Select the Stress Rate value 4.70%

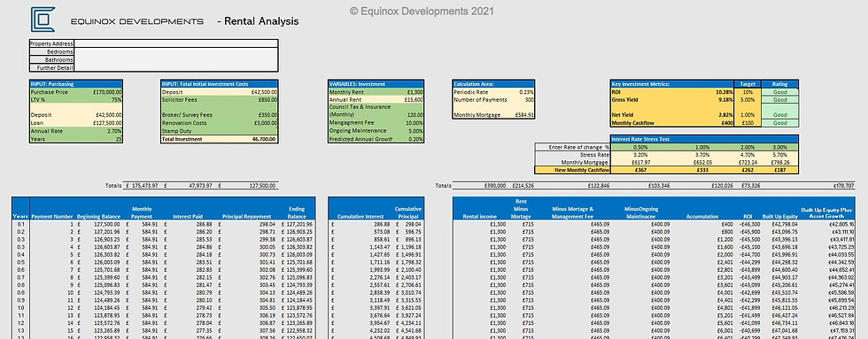pyautogui.click(x=748, y=155)
